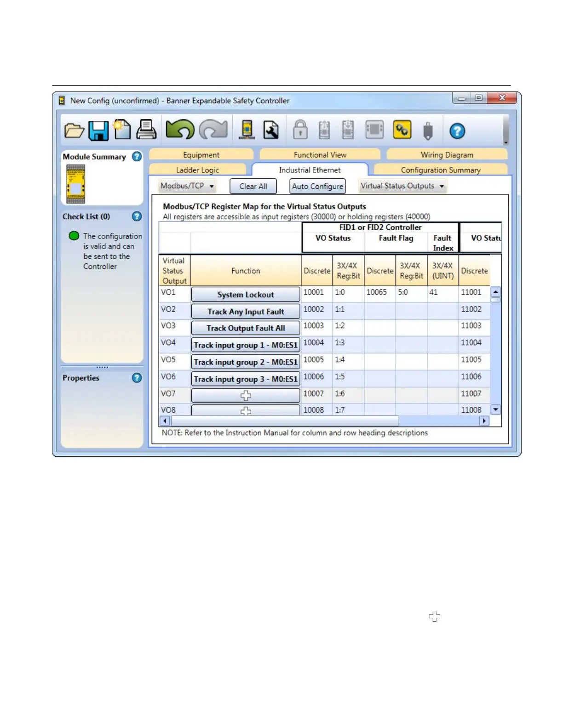
Task: Add function to VO7 plus button
Action: (x=246, y=395)
